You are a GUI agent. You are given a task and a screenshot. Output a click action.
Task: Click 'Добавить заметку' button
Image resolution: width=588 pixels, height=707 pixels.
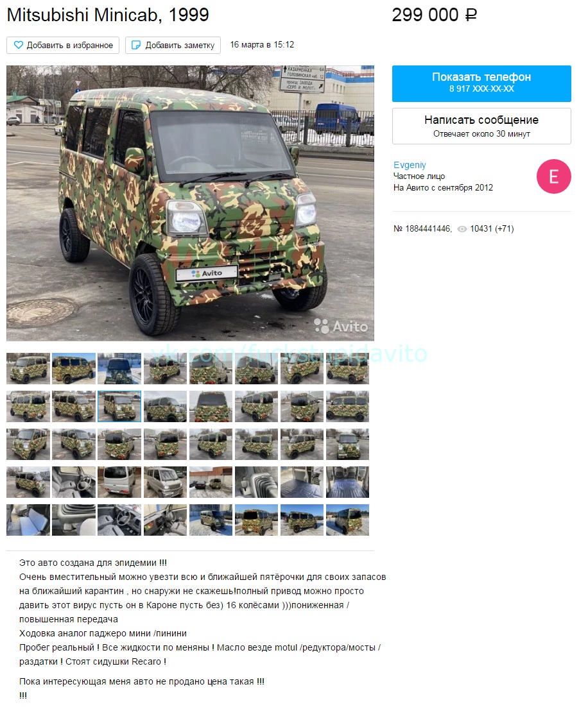pyautogui.click(x=173, y=45)
